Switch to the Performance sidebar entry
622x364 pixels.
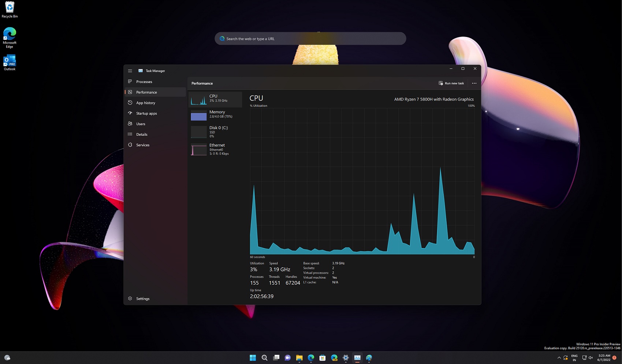(x=146, y=92)
